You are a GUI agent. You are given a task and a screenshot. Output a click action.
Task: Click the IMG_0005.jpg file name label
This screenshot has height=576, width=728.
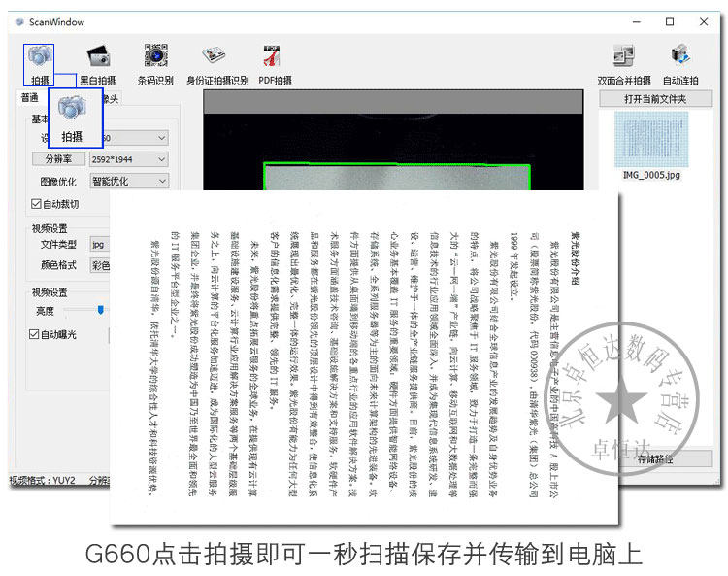pos(651,175)
